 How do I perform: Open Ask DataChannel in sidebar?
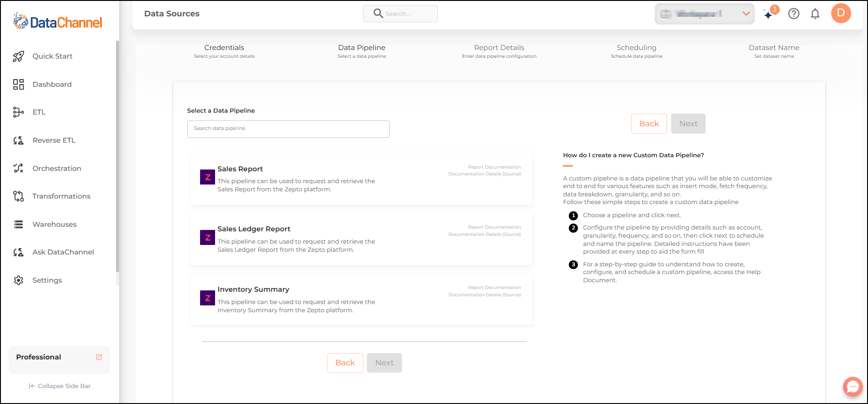[63, 252]
